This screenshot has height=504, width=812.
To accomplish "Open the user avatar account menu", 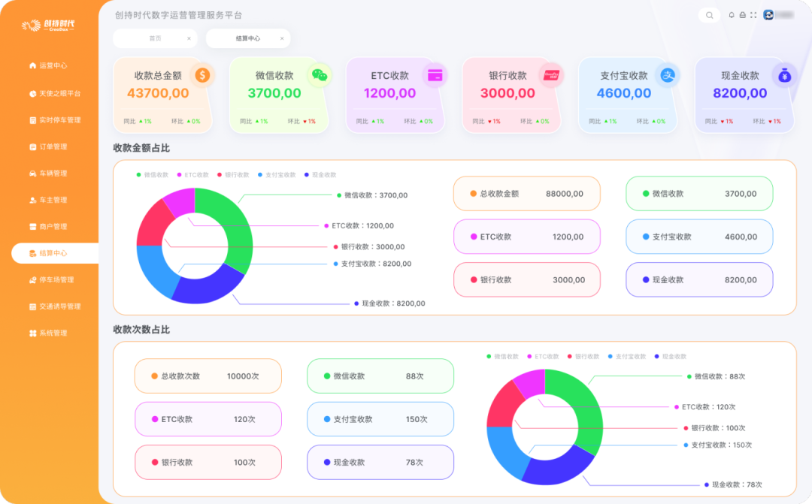I will (x=769, y=15).
